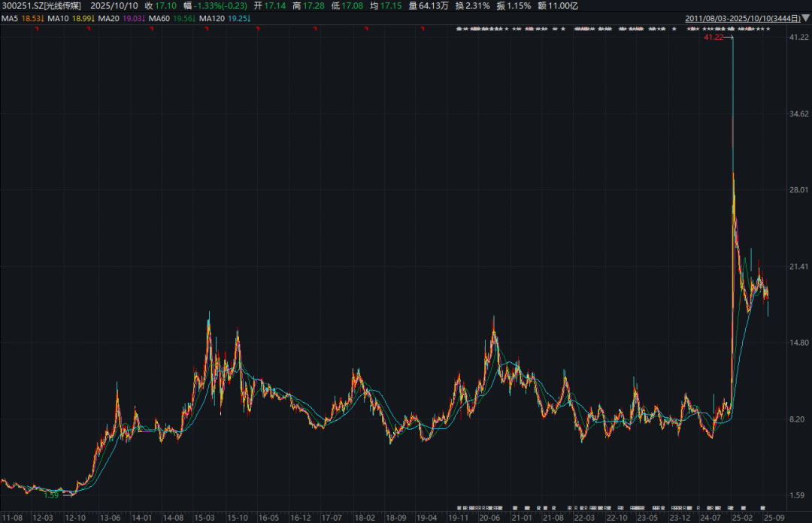Click the 换 2.31% turnover rate
The image size is (812, 523).
472,6
